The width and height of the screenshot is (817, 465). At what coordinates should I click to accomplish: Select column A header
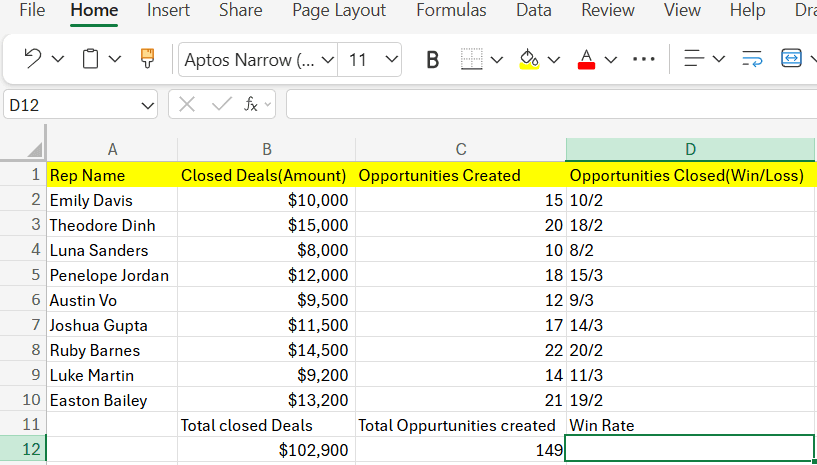[x=112, y=150]
